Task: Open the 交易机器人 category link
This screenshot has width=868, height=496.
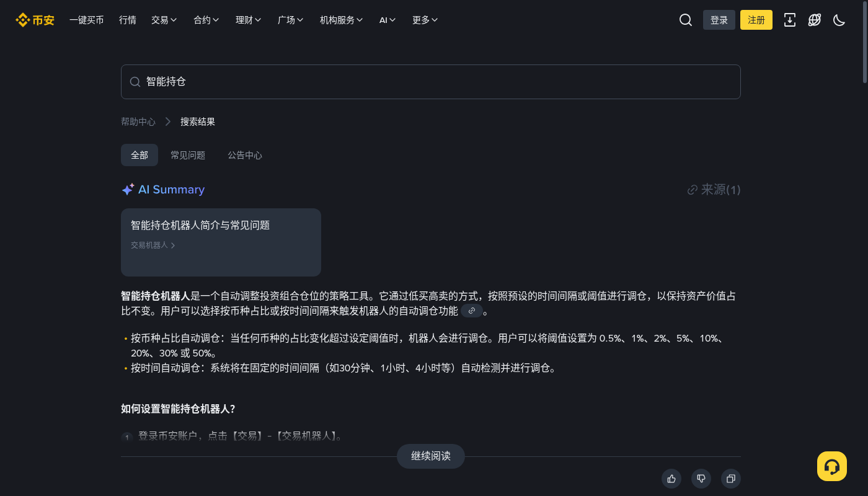Action: click(x=153, y=245)
